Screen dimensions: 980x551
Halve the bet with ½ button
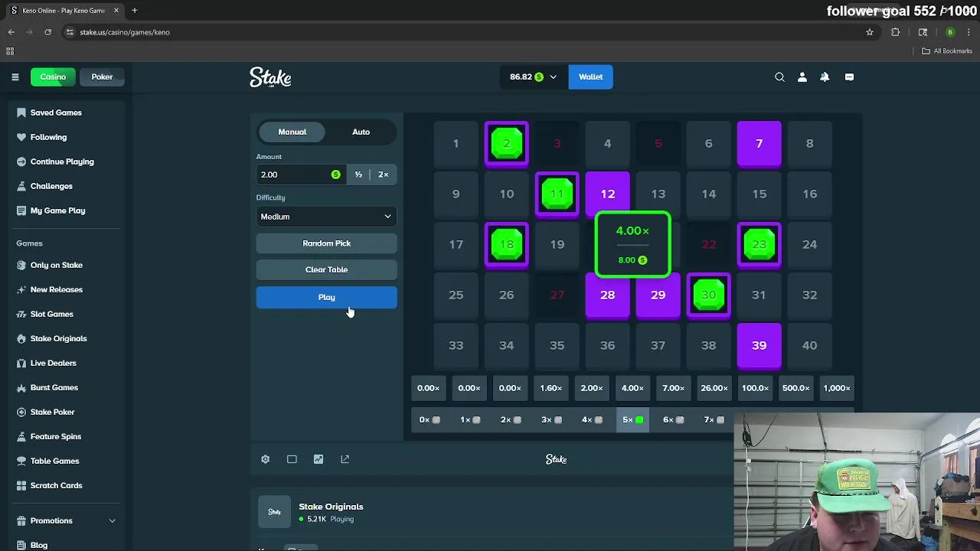(358, 174)
